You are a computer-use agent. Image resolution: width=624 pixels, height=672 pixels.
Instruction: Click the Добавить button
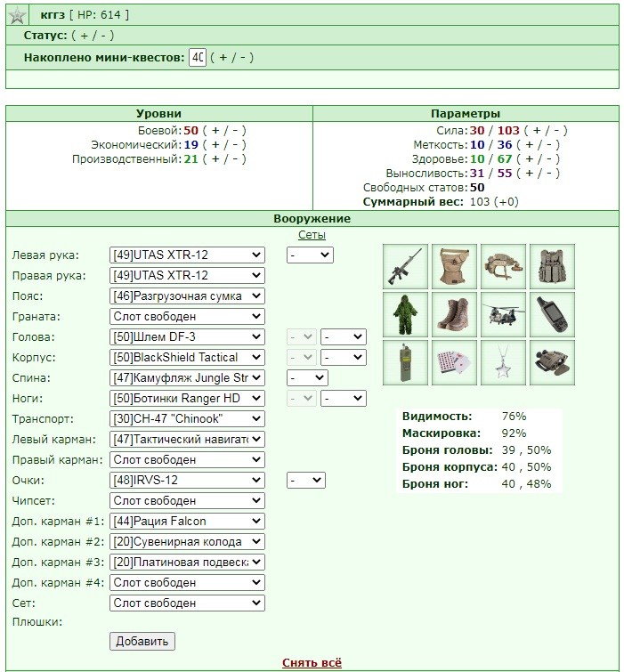pos(142,641)
